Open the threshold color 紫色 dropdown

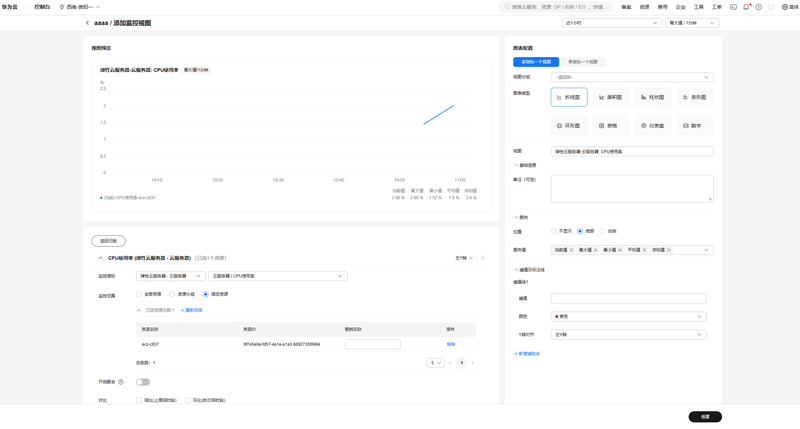click(x=629, y=316)
